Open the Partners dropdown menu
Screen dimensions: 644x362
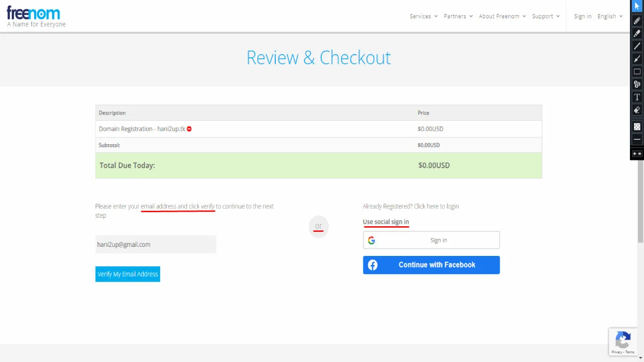pos(458,16)
